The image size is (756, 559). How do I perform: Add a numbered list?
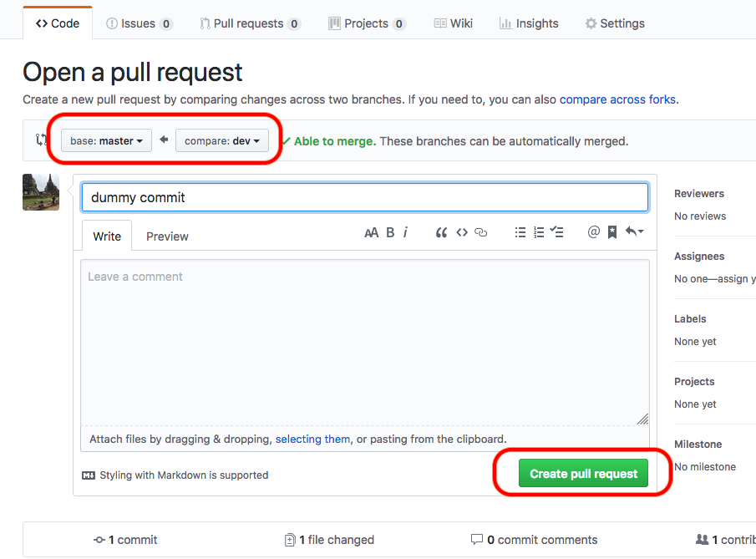pyautogui.click(x=539, y=232)
